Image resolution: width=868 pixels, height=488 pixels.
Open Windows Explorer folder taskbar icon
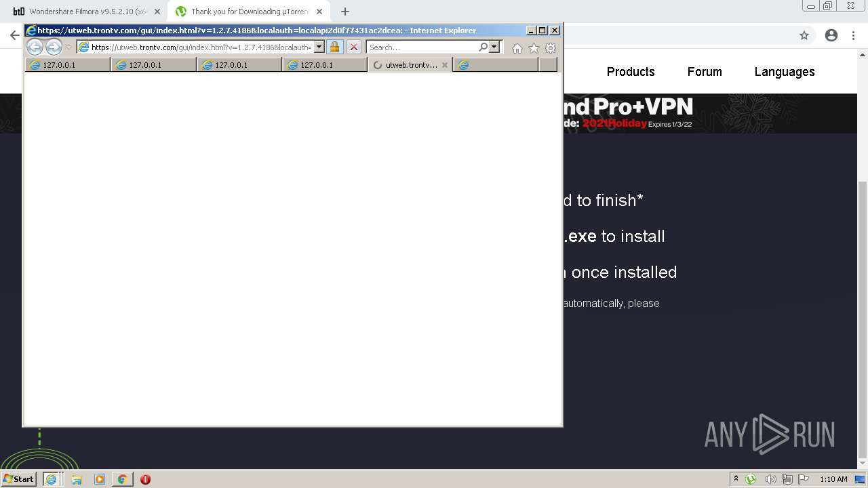(x=77, y=479)
